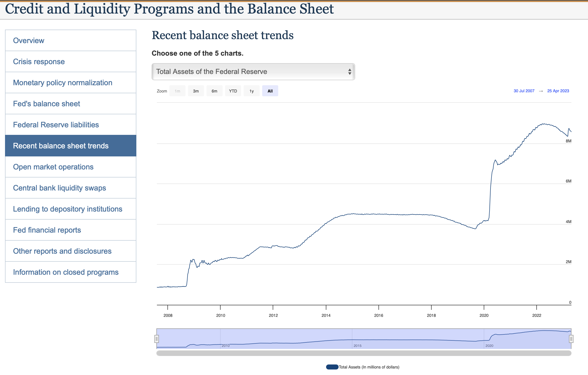Toggle the Total Assets legend swatch
588x375 pixels.
pos(332,367)
